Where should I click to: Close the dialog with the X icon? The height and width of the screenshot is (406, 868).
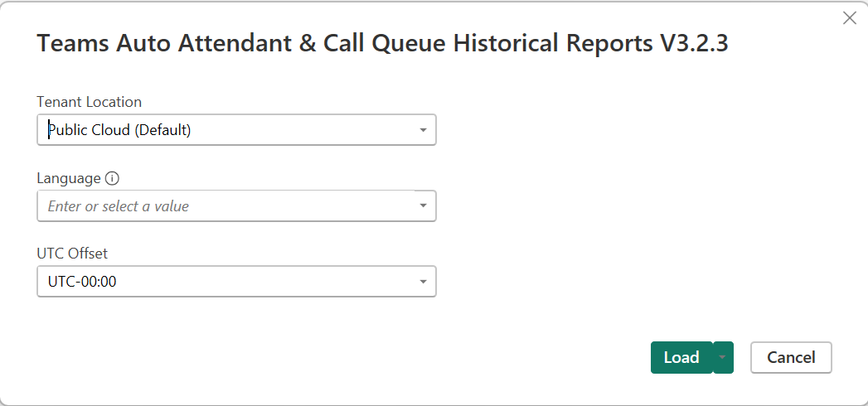(849, 18)
